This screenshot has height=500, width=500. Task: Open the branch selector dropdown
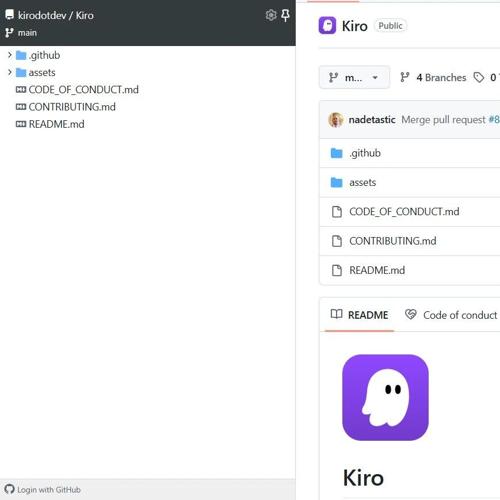click(354, 78)
